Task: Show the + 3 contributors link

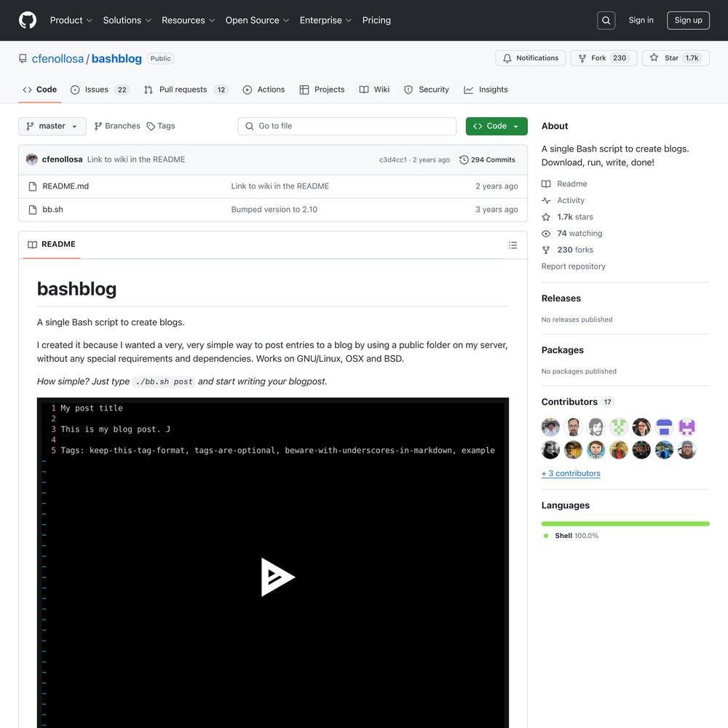Action: pos(571,474)
